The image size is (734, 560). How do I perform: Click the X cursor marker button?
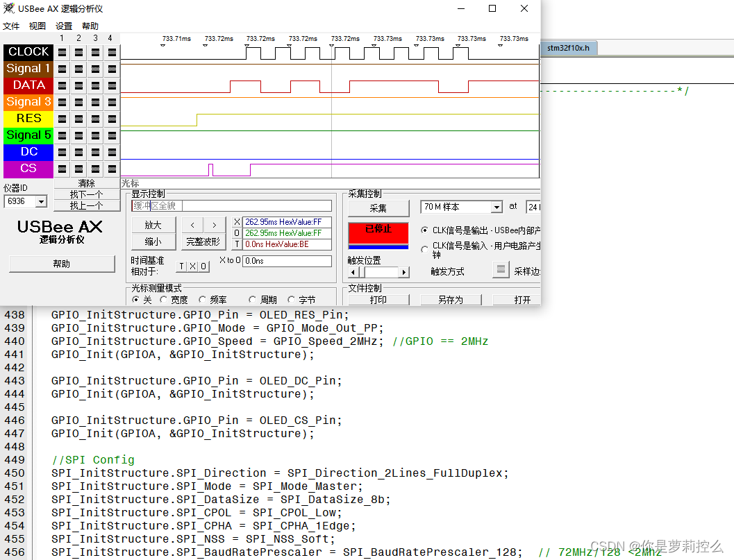pos(237,222)
